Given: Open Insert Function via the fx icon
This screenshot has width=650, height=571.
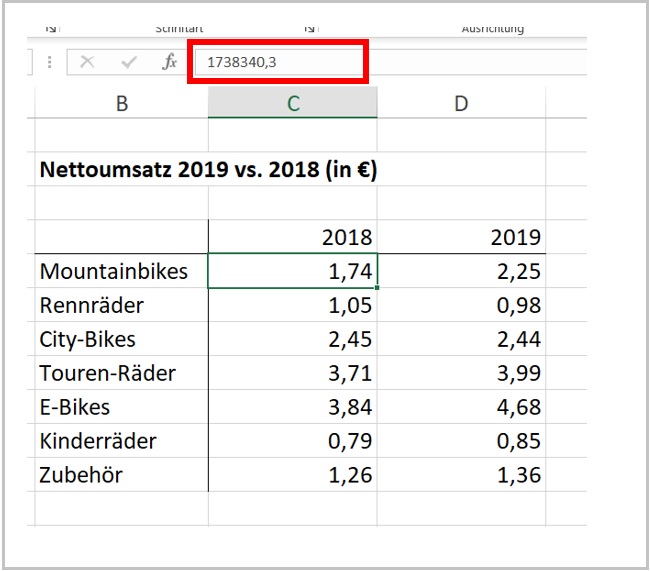Looking at the screenshot, I should click(x=170, y=62).
